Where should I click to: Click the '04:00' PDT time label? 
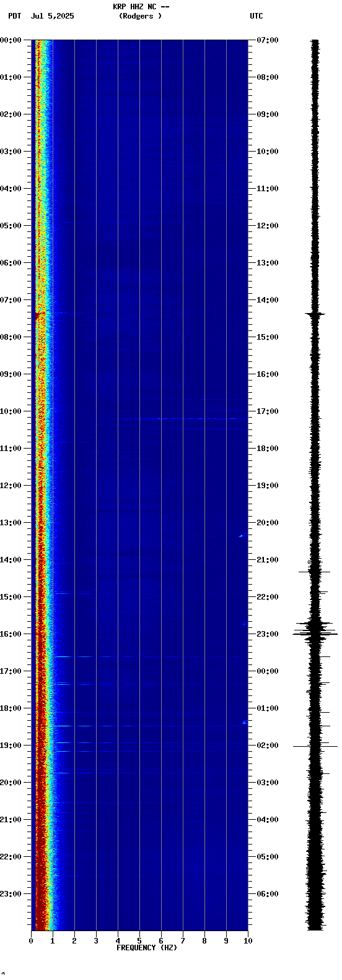(11, 189)
